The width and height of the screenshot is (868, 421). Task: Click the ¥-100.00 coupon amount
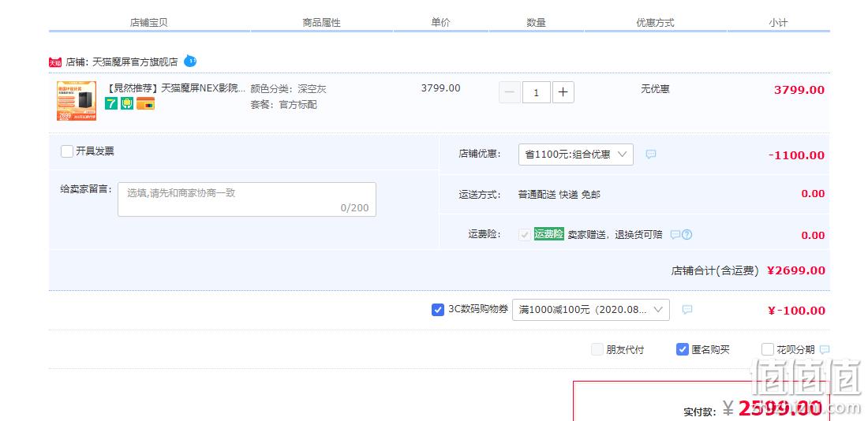pyautogui.click(x=797, y=311)
